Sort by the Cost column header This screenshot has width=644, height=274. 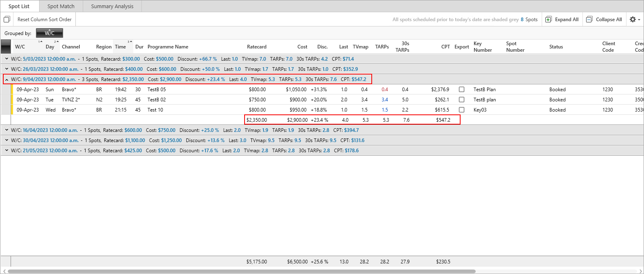(x=302, y=47)
